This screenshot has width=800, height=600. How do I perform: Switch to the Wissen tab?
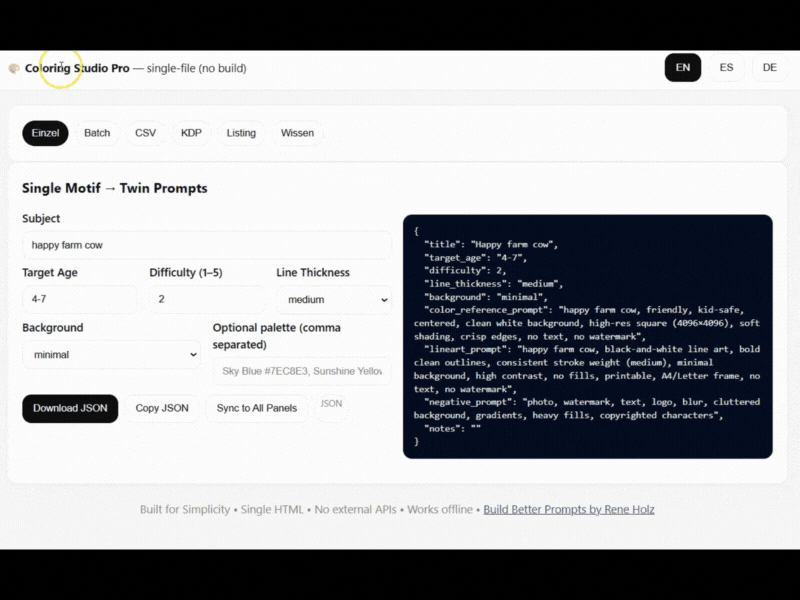[x=298, y=133]
